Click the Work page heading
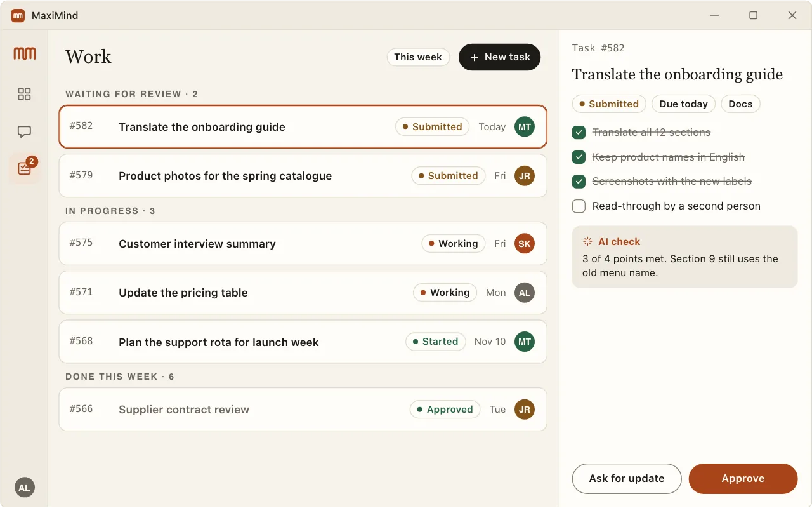Viewport: 812px width, 508px height. (88, 57)
